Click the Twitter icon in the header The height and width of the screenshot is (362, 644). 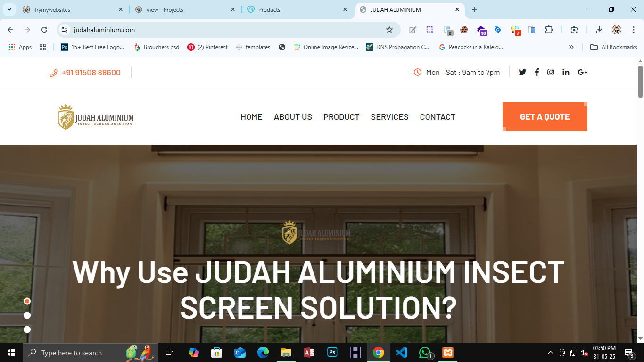coord(522,72)
